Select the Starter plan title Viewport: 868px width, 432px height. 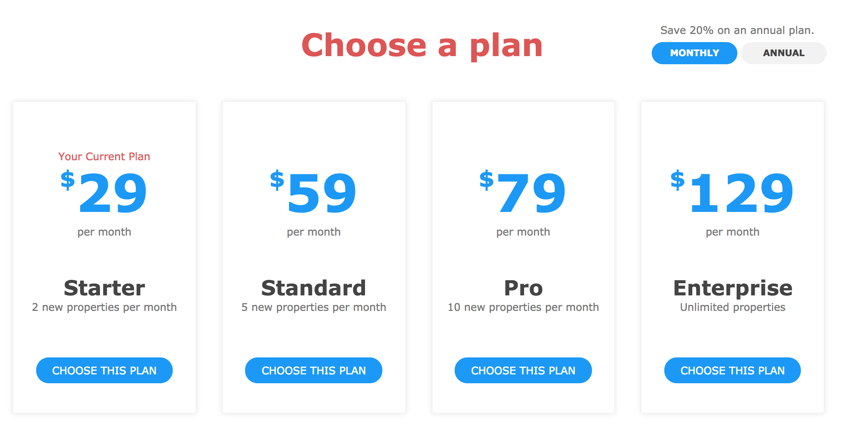click(104, 288)
